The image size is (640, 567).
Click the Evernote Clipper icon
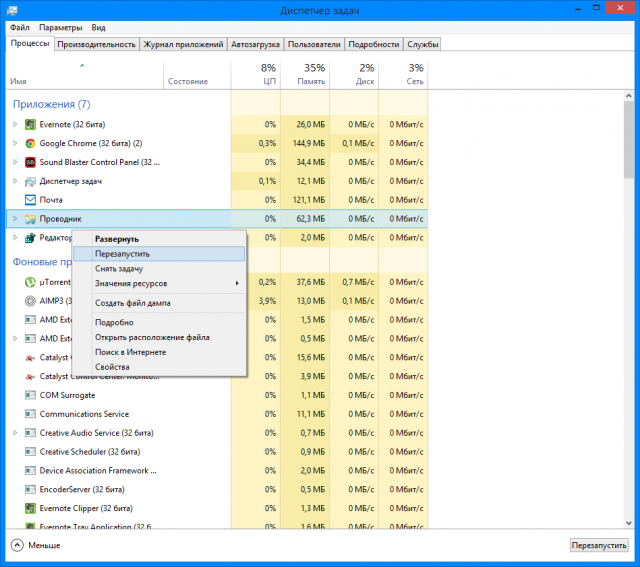[x=30, y=508]
